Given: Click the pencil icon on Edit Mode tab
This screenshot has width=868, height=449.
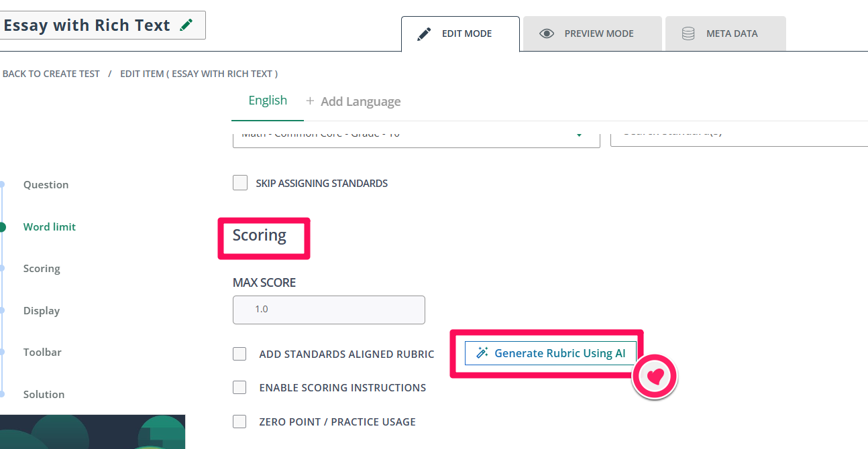Looking at the screenshot, I should pyautogui.click(x=424, y=34).
